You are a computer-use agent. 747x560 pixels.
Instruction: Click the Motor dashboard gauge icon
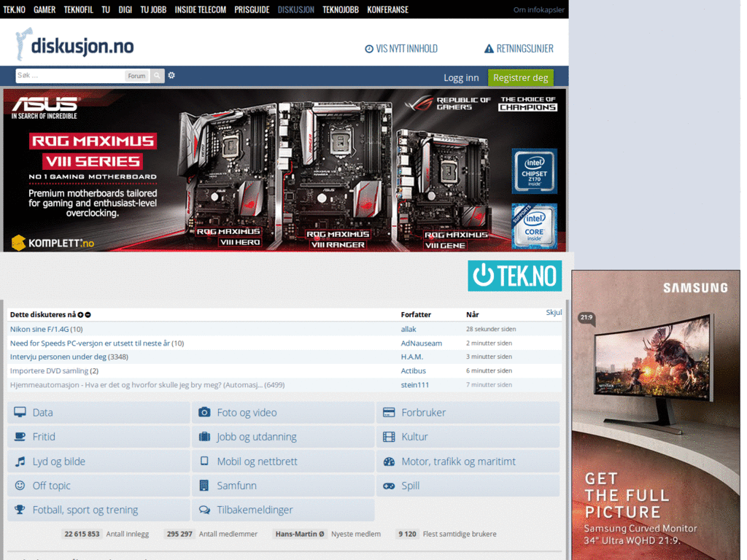pyautogui.click(x=389, y=462)
